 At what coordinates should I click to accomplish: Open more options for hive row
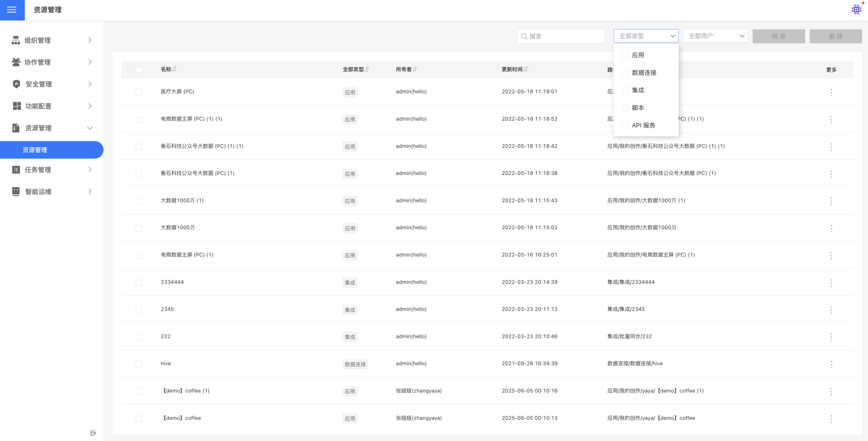[x=831, y=364]
